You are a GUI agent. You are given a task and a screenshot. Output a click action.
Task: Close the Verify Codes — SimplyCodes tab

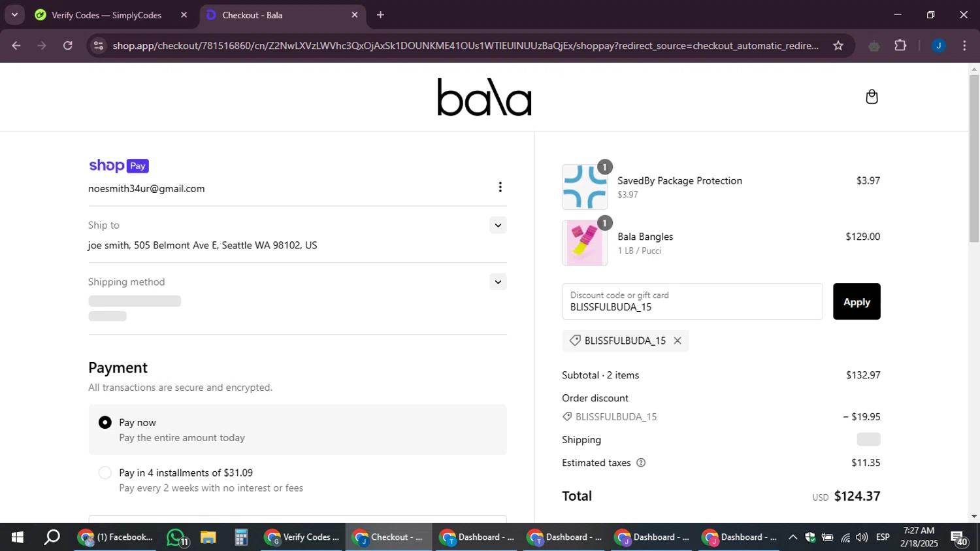coord(184,14)
